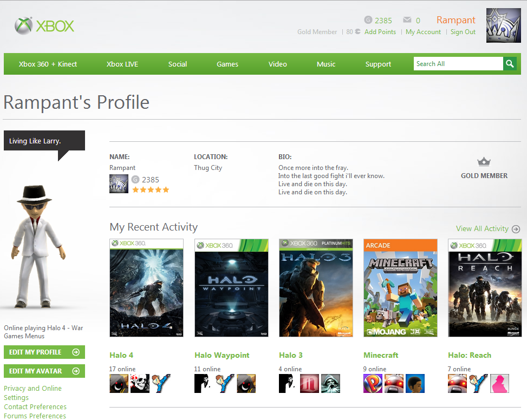Screen dimensions: 527x420
Task: Click the View All Activity arrow icon
Action: pos(516,229)
